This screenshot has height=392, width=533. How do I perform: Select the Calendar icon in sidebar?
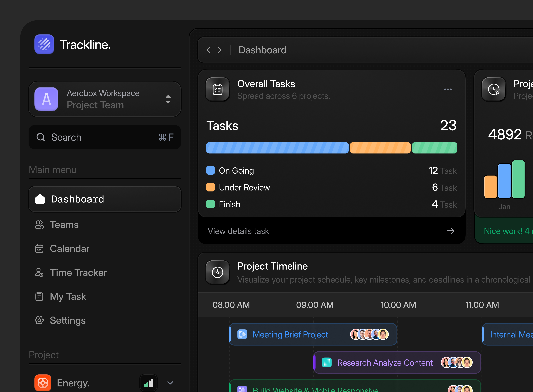[x=39, y=248]
